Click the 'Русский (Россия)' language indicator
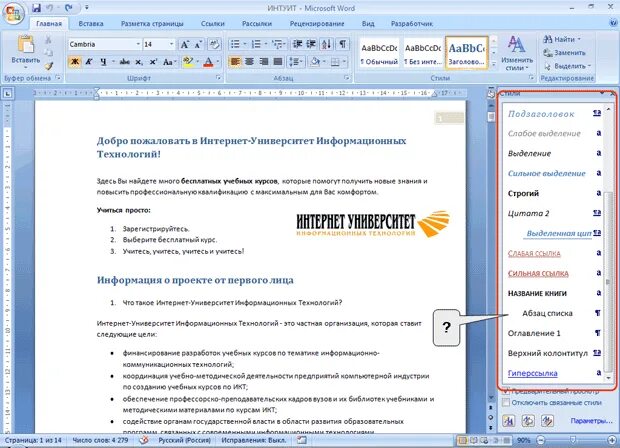Image resolution: width=620 pixels, height=448 pixels. click(185, 440)
